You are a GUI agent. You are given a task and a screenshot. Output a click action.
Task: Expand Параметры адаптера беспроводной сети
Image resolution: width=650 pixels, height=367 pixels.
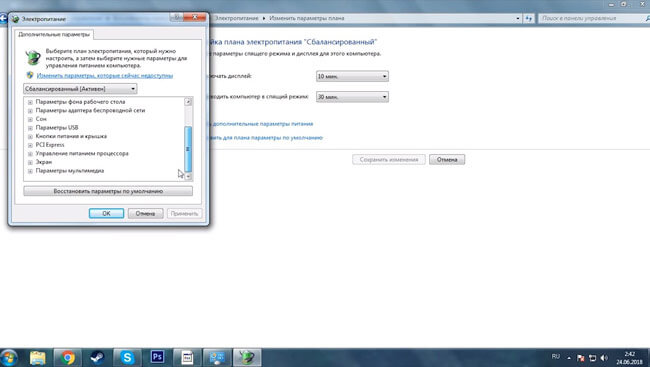coord(30,111)
